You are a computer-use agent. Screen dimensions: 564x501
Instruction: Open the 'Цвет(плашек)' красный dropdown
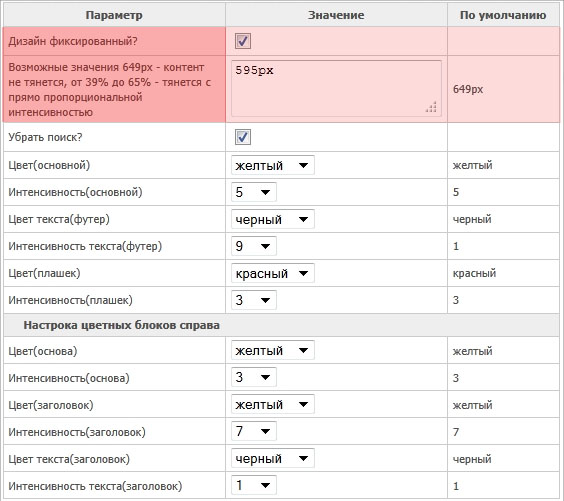coord(273,273)
